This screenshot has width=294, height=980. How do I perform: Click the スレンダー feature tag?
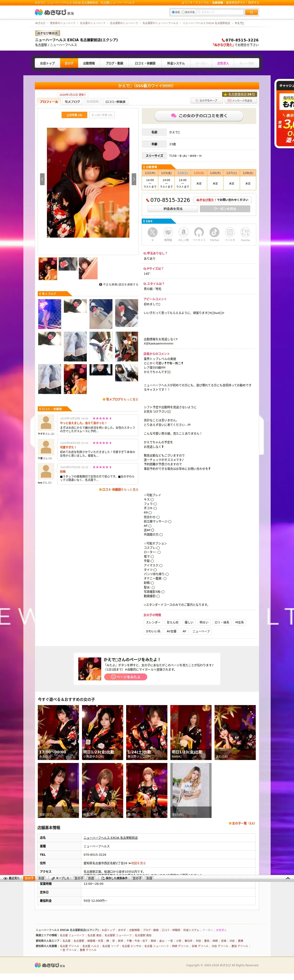coord(153,622)
